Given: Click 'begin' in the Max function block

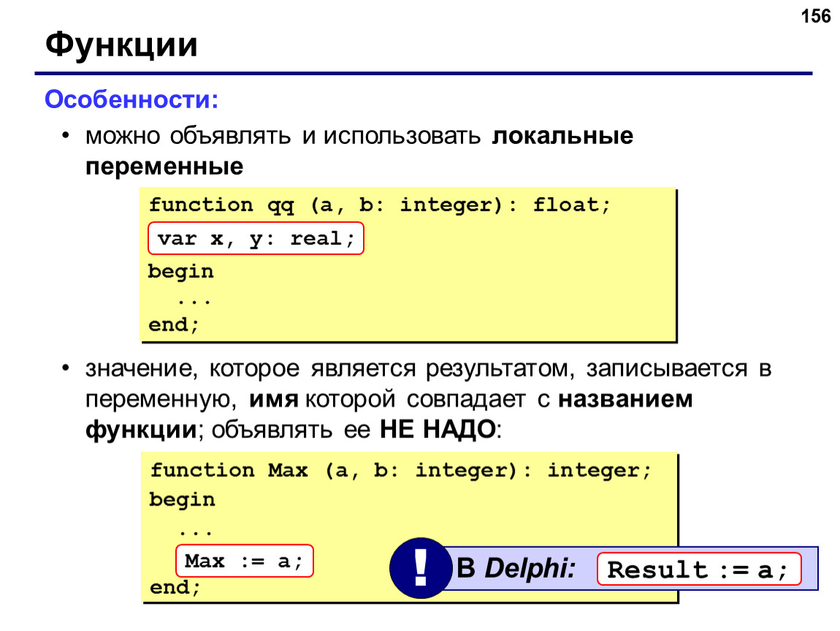Looking at the screenshot, I should [x=182, y=500].
